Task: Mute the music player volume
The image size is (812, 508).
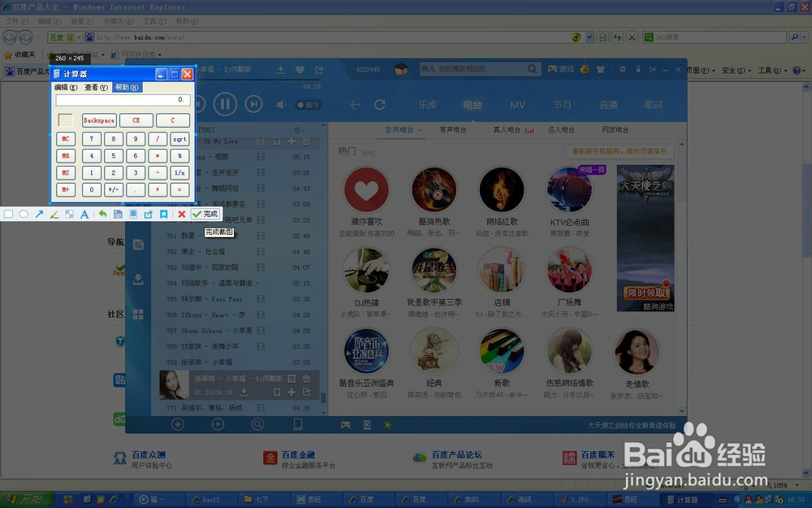Action: click(280, 104)
